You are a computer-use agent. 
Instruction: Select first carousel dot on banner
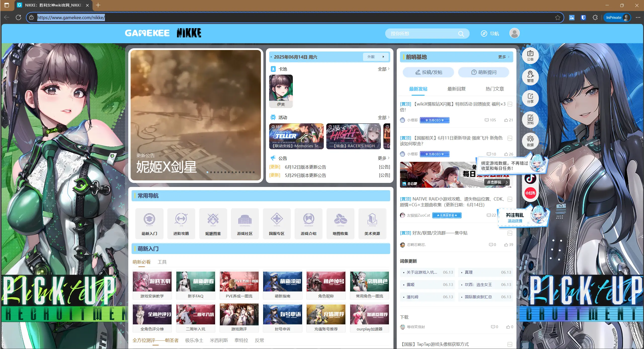tap(207, 172)
